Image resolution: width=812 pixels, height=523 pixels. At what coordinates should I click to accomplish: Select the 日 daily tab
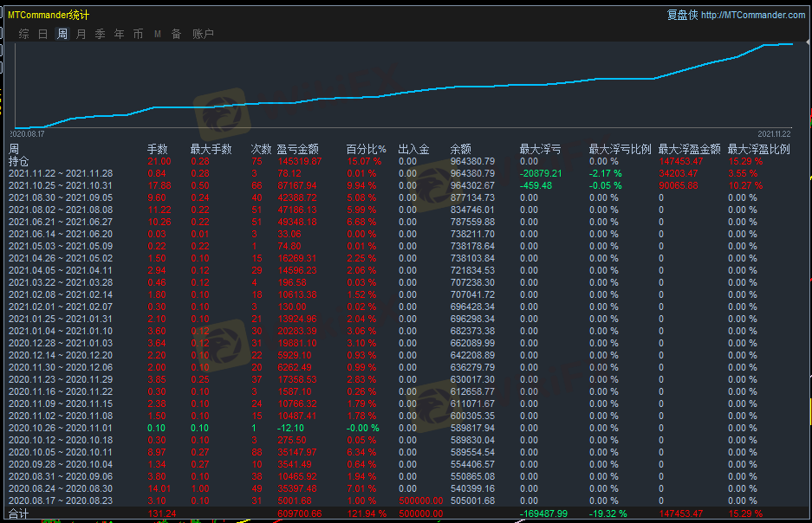pyautogui.click(x=42, y=34)
